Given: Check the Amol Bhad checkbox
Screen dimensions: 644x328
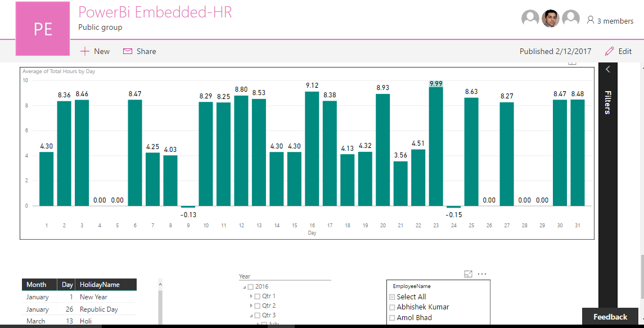Looking at the screenshot, I should coord(392,318).
